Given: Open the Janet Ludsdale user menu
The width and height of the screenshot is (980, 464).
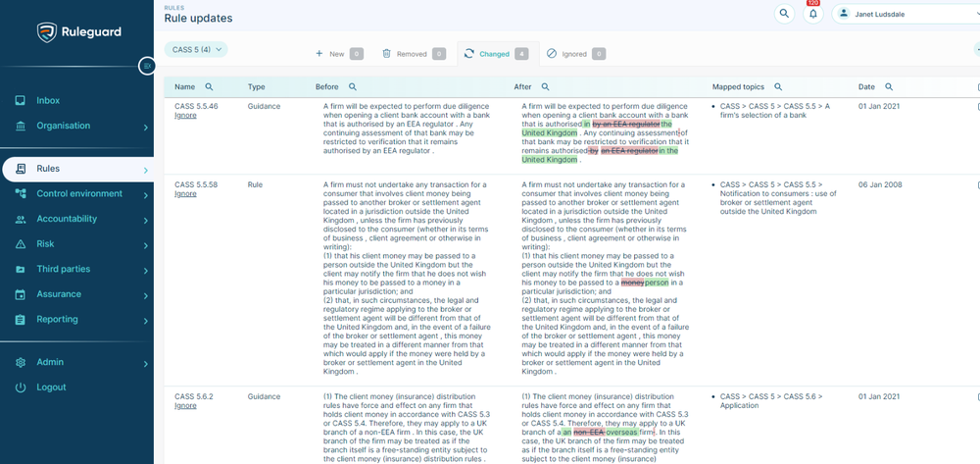Looking at the screenshot, I should coord(906,14).
